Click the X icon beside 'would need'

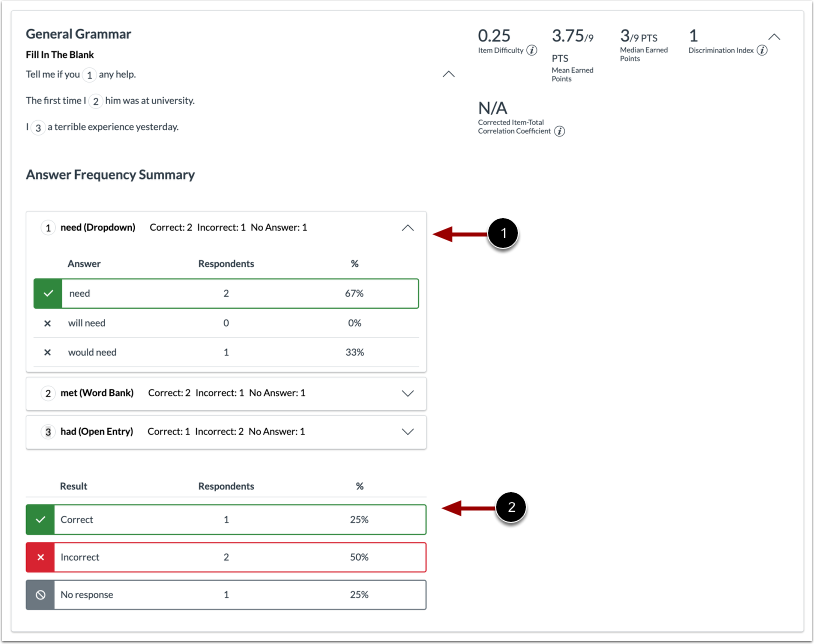click(x=47, y=352)
